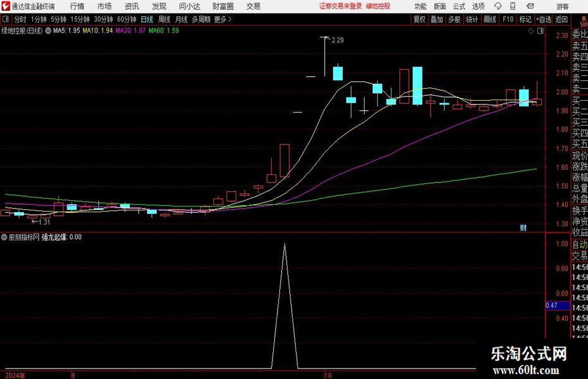Click the 统计 statistics toolbar button
Viewport: 588px width, 379px height.
pos(472,19)
